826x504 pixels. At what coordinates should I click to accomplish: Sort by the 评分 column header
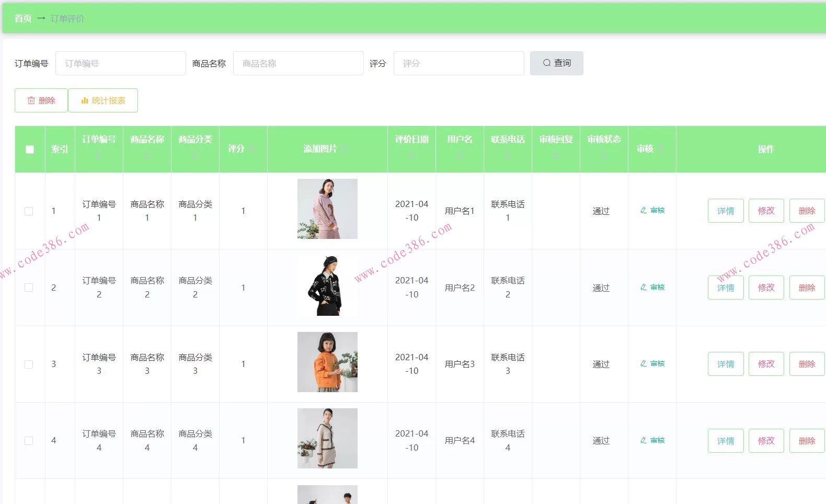[243, 148]
